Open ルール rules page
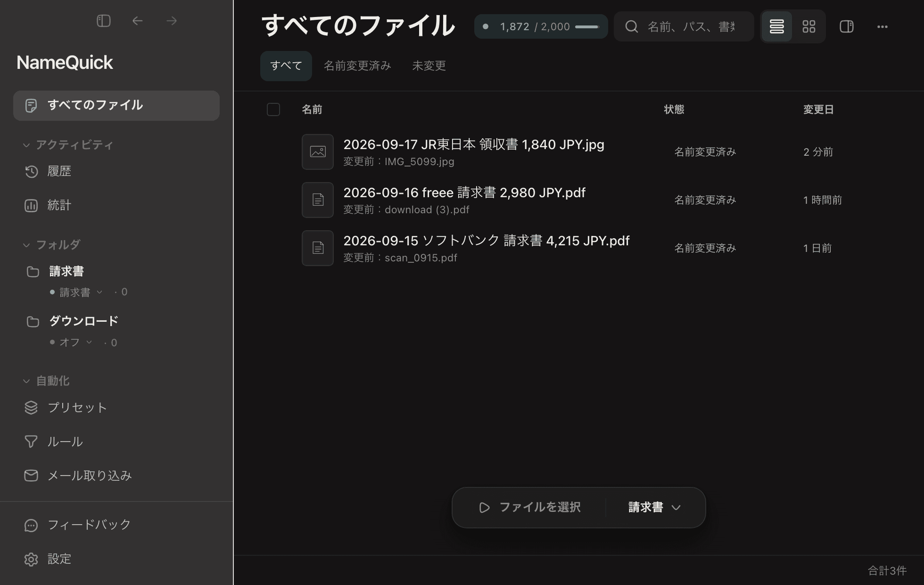 pos(54,442)
